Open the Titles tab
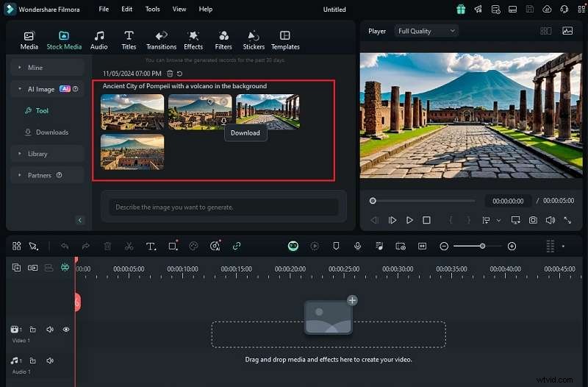Viewport: 588px width, 387px height. pos(129,40)
